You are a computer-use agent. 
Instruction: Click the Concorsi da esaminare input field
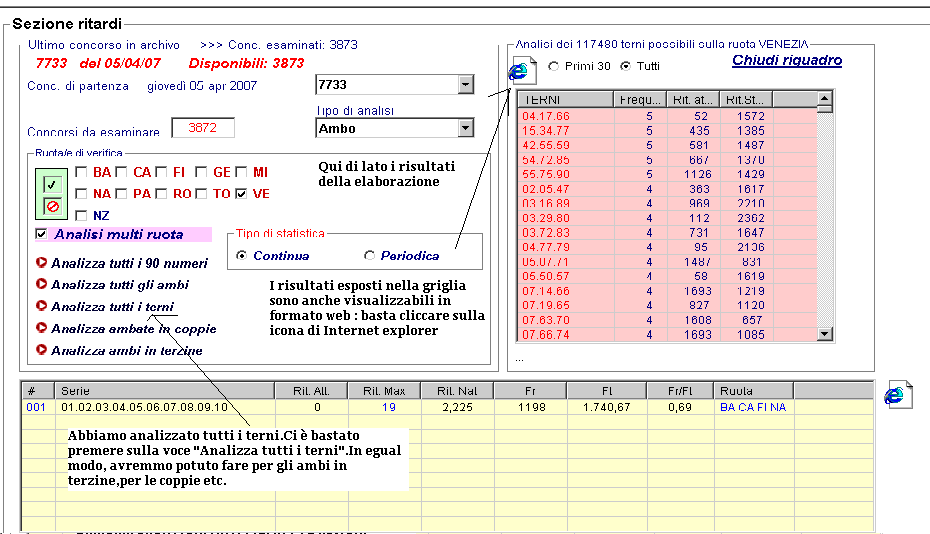[x=203, y=128]
